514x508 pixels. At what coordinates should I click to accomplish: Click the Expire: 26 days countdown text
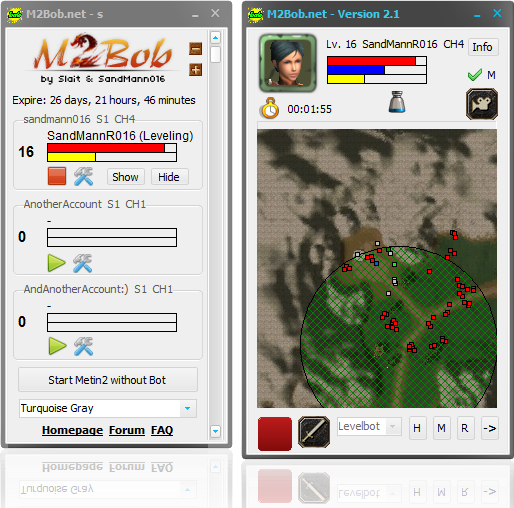click(x=104, y=100)
